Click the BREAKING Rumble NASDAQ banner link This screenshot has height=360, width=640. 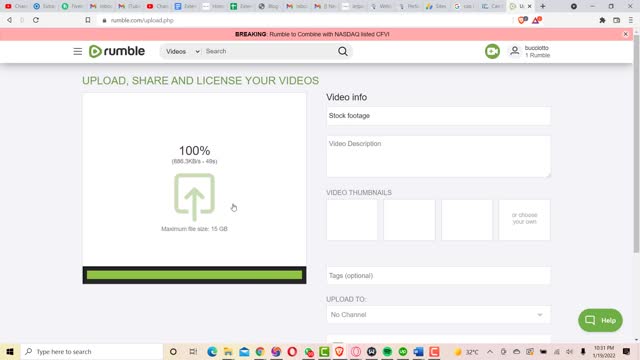(312, 34)
